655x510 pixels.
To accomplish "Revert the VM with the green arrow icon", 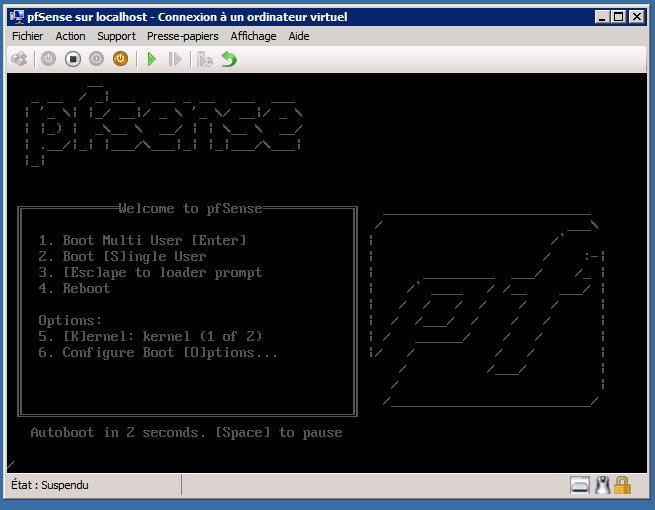I will coord(229,59).
